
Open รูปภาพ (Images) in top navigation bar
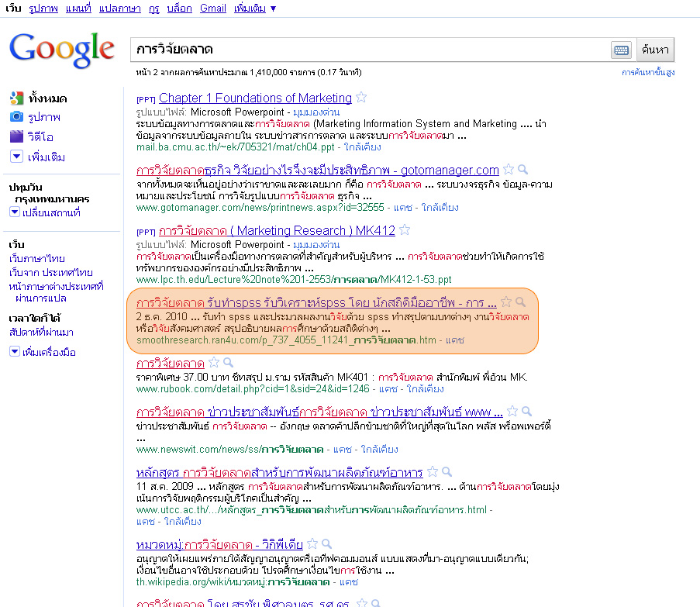[x=43, y=8]
